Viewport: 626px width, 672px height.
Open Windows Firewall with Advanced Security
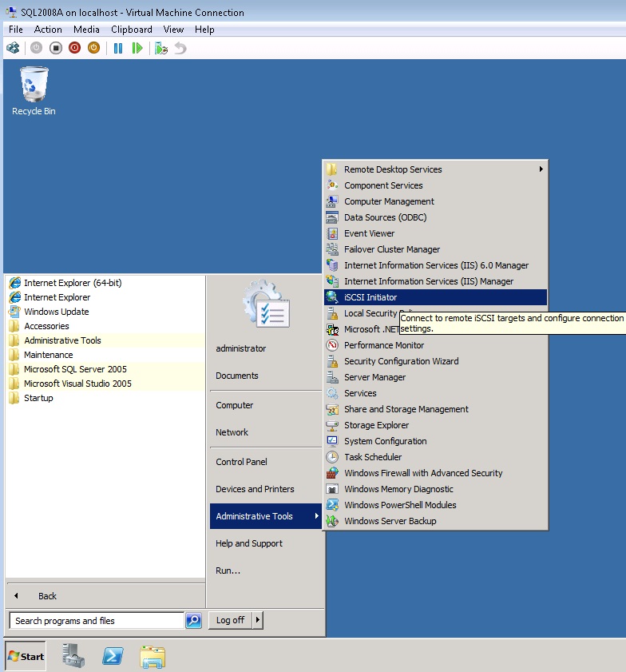click(x=435, y=473)
